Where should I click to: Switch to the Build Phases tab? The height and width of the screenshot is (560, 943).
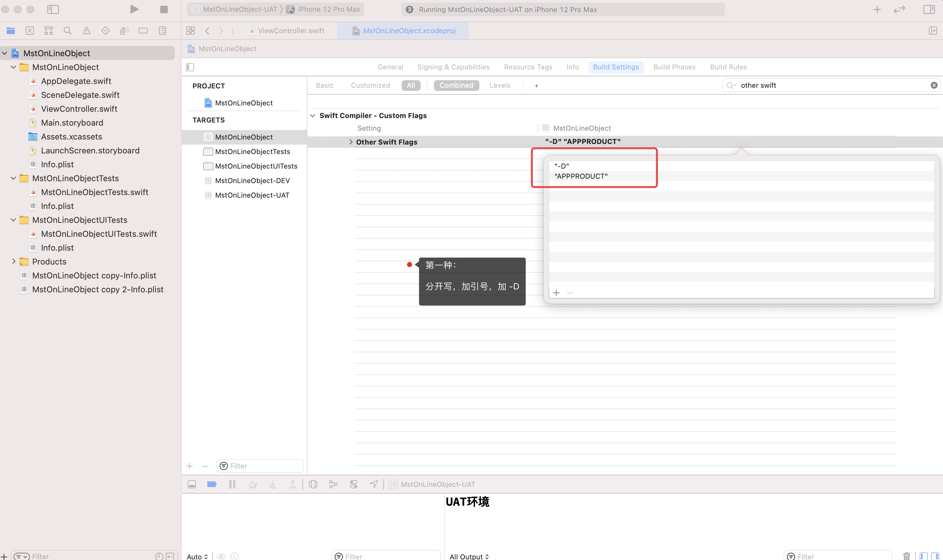(x=674, y=67)
